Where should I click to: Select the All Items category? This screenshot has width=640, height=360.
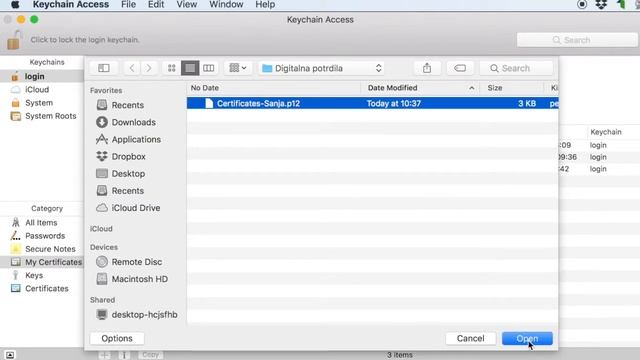tap(41, 222)
